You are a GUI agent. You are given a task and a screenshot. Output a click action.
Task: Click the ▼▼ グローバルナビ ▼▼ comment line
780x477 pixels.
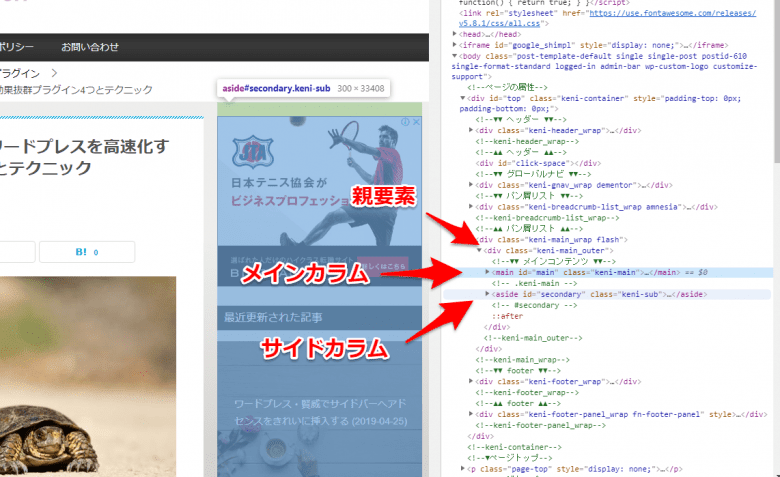(533, 174)
